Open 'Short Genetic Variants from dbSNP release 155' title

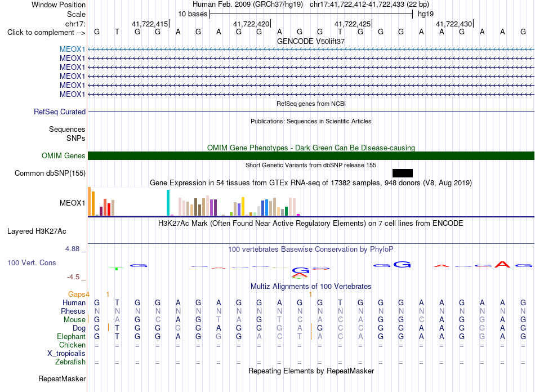point(311,165)
